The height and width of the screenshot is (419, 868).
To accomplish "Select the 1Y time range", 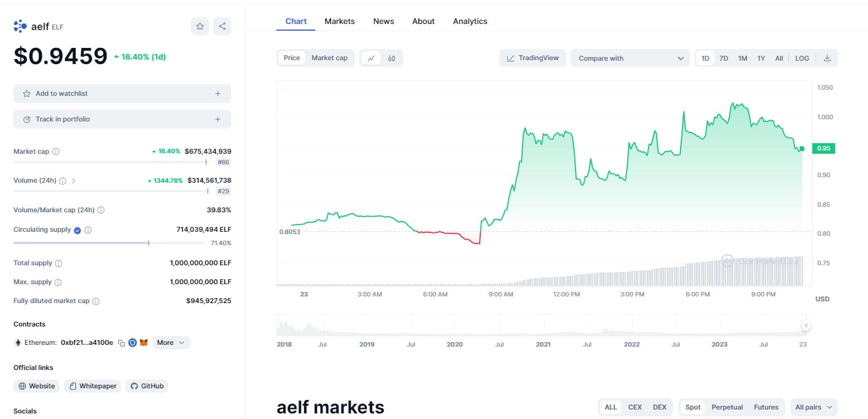I will pyautogui.click(x=761, y=58).
